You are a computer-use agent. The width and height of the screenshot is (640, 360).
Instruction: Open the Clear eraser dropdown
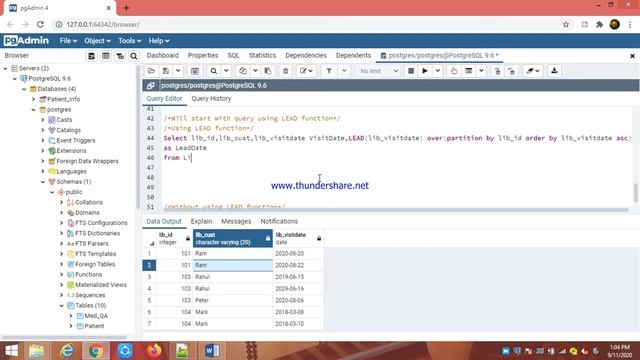click(533, 71)
